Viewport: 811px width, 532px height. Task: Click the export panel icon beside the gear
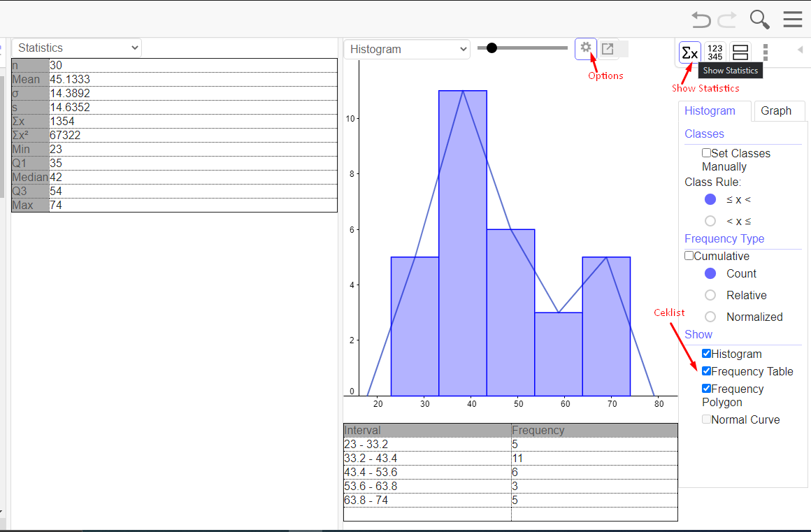click(x=608, y=49)
